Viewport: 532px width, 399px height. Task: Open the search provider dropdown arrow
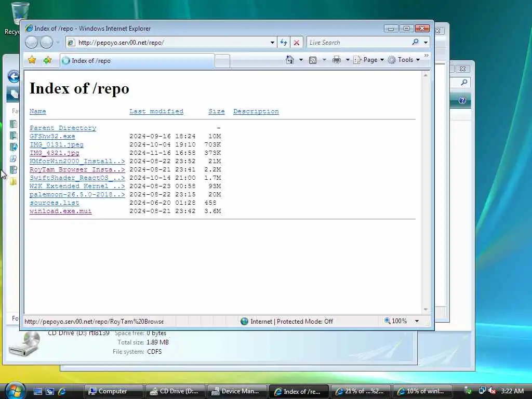coord(426,43)
